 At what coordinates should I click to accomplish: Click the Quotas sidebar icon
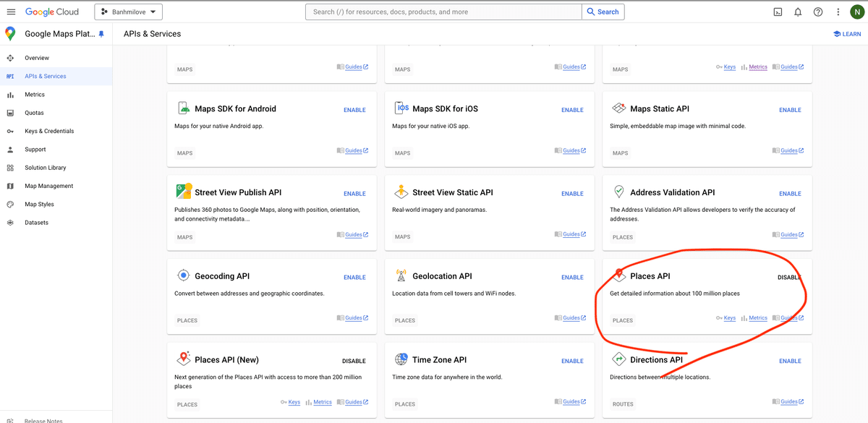click(10, 113)
